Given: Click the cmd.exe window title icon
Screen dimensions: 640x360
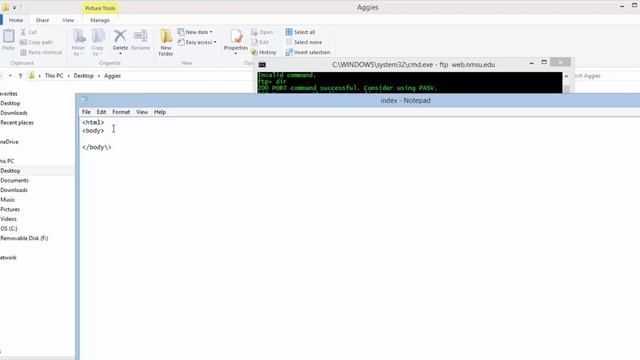Looking at the screenshot, I should coord(262,64).
